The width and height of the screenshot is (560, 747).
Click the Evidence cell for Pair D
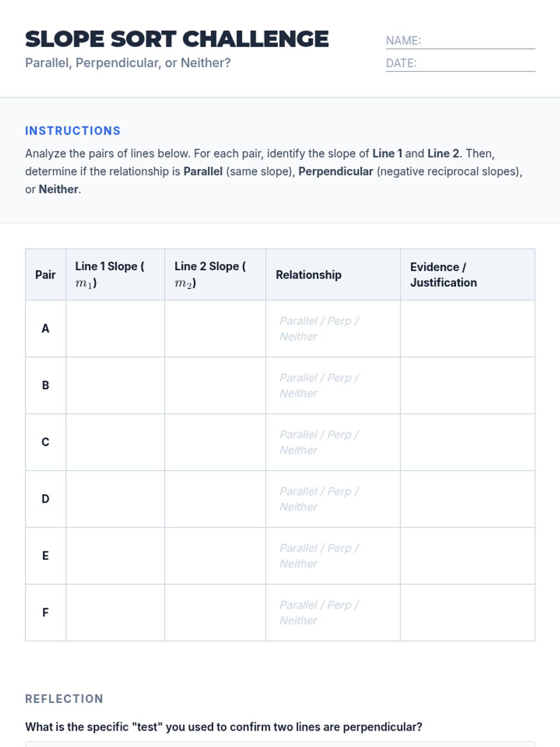tap(467, 499)
